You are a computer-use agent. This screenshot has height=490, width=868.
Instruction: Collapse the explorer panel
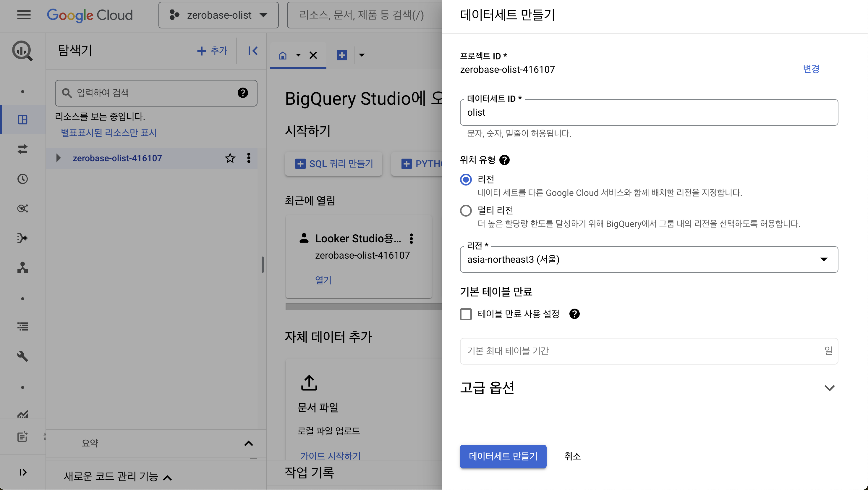tap(253, 51)
